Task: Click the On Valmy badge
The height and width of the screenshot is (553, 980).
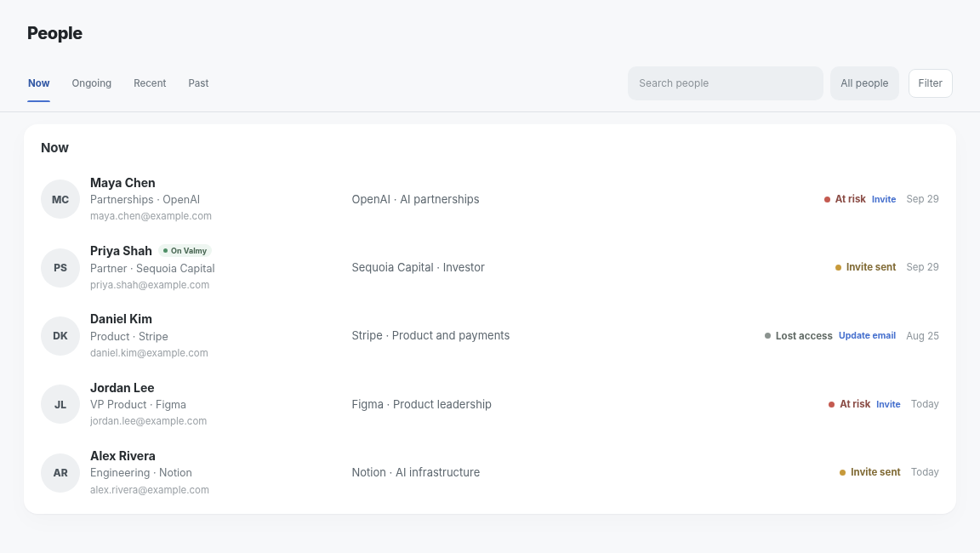Action: click(x=185, y=251)
